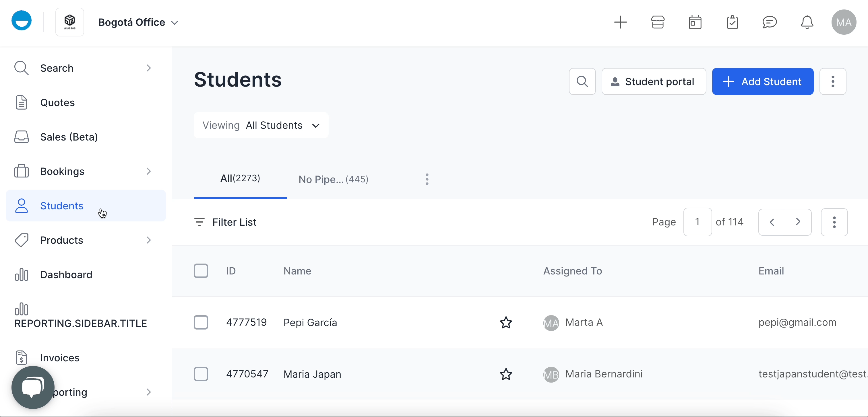Screen dimensions: 868x417
Task: Toggle select-all students checkbox
Action: pyautogui.click(x=201, y=271)
